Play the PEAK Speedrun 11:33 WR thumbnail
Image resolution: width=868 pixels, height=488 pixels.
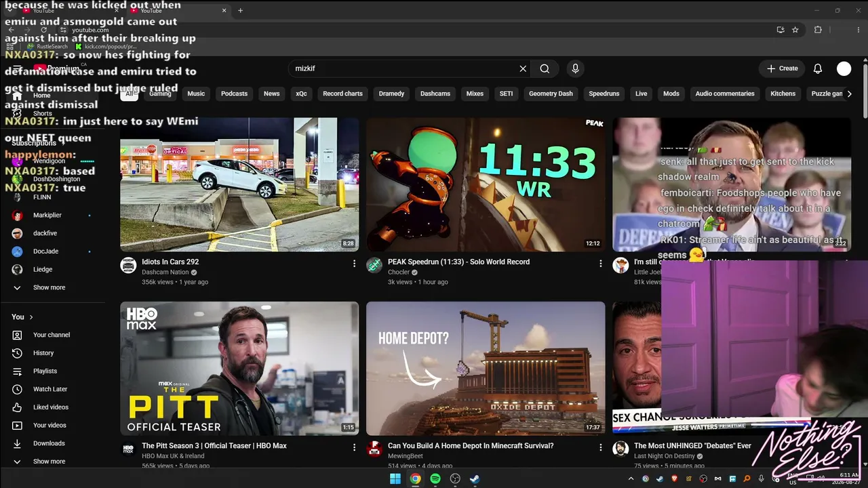(486, 184)
